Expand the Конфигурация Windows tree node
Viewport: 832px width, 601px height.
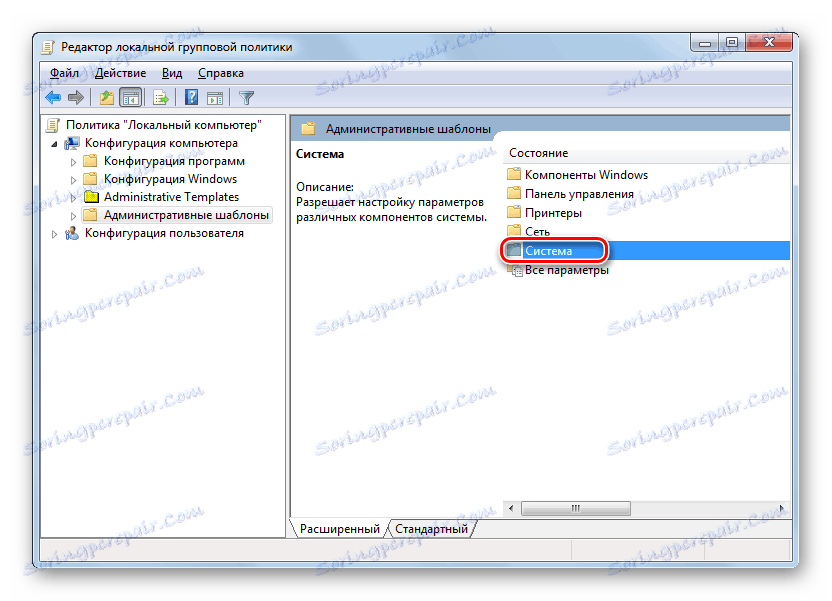pos(73,180)
